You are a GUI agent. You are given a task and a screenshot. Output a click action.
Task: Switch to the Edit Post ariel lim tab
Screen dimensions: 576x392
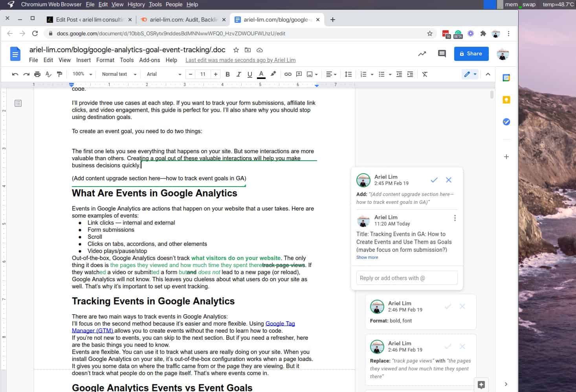pyautogui.click(x=90, y=20)
